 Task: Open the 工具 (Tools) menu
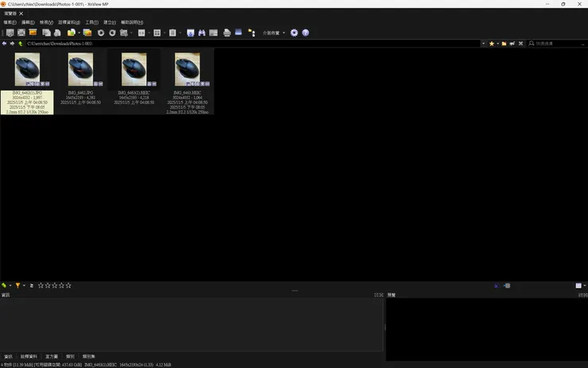91,22
